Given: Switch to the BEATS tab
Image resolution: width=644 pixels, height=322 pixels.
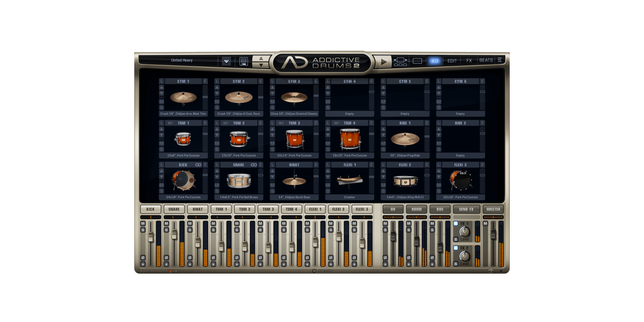Looking at the screenshot, I should 486,60.
